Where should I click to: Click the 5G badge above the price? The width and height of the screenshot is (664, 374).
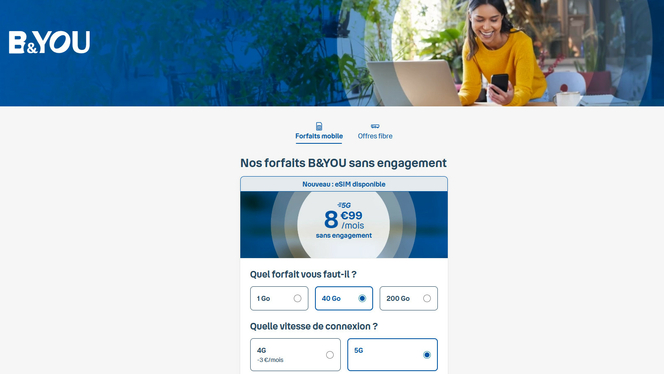click(344, 205)
